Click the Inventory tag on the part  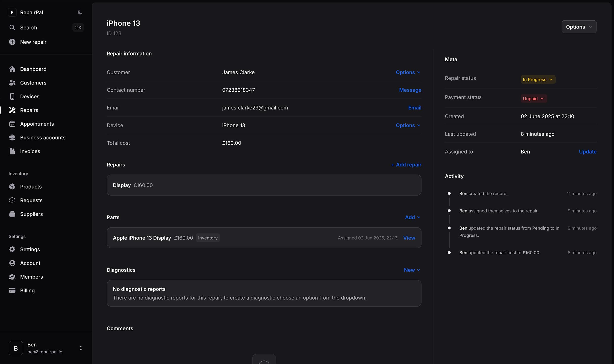(208, 238)
